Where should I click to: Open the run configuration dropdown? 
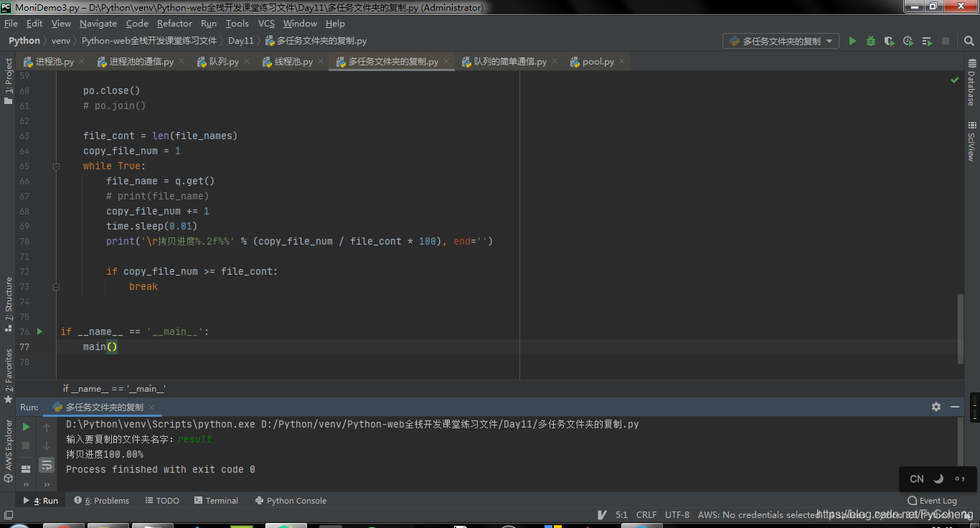tap(781, 41)
